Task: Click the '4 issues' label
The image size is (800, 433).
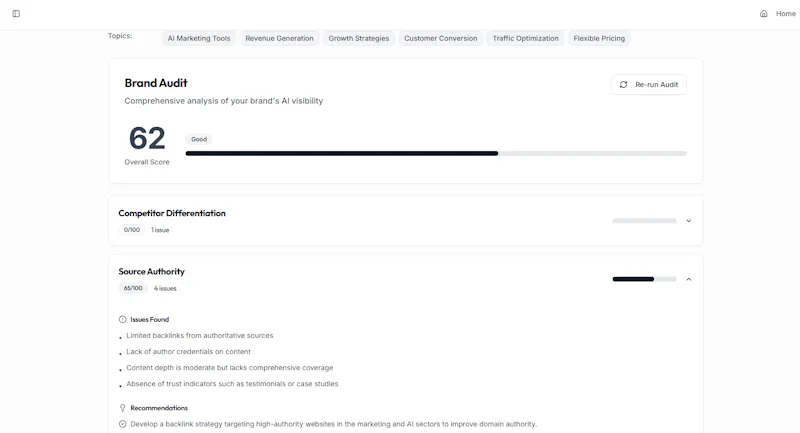Action: pyautogui.click(x=165, y=288)
